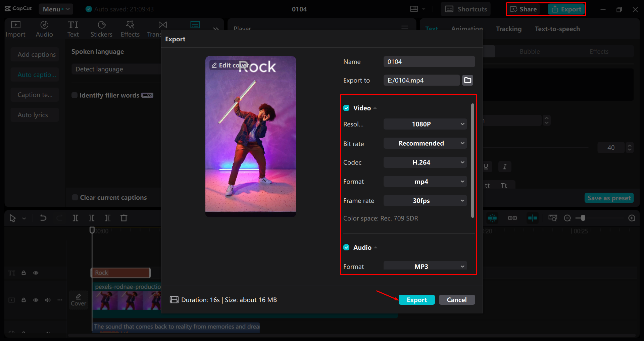Open the Frame rate dropdown showing 30fps
Screen dimensions: 644x341
(x=425, y=200)
